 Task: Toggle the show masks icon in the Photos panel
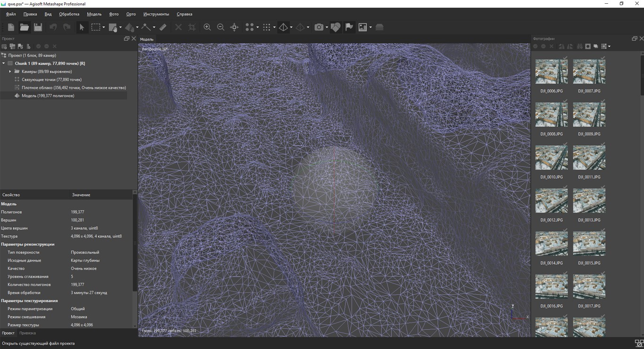[588, 46]
